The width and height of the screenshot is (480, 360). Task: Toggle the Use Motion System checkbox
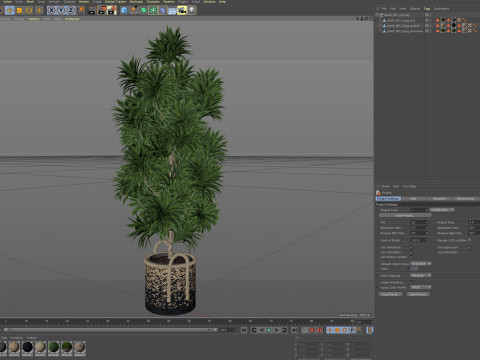[412, 257]
